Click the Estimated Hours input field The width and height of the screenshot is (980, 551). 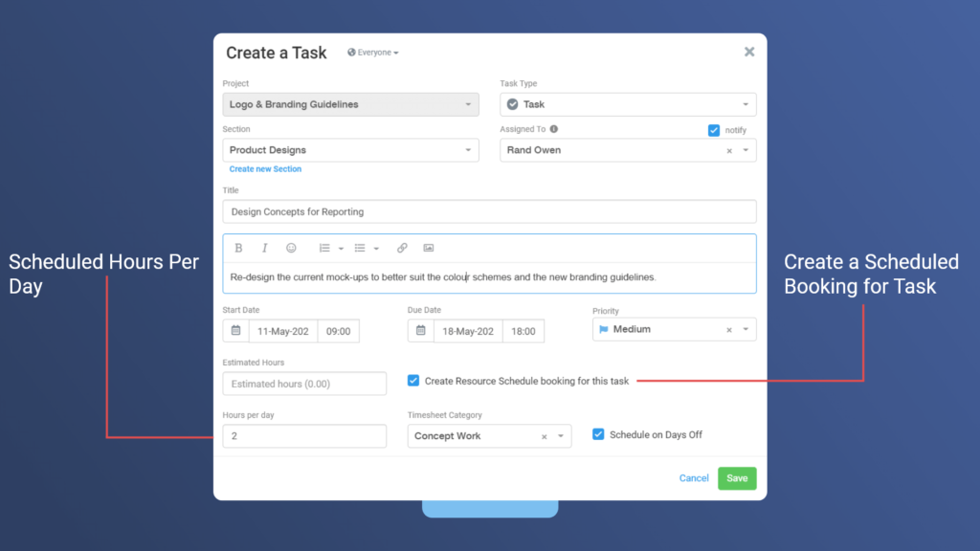coord(303,383)
